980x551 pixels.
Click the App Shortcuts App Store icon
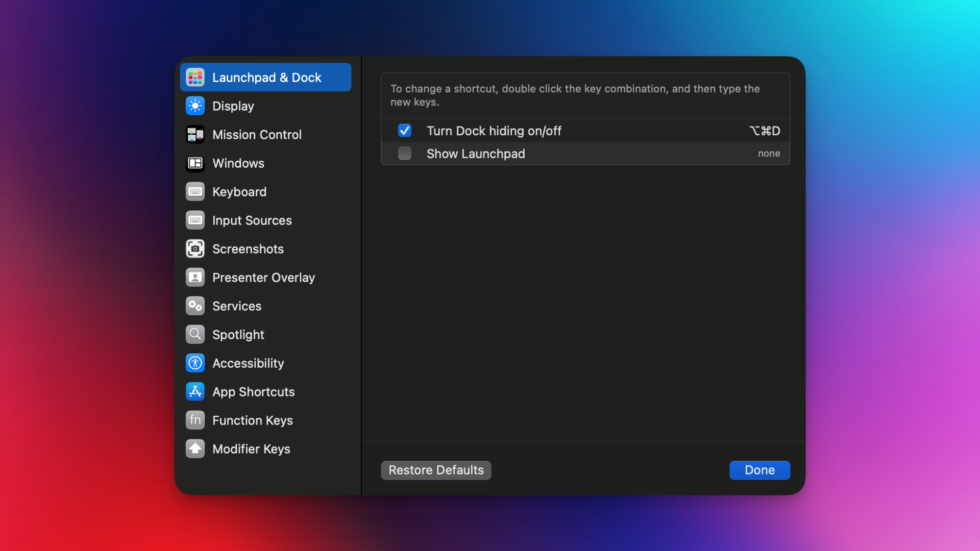click(x=195, y=392)
